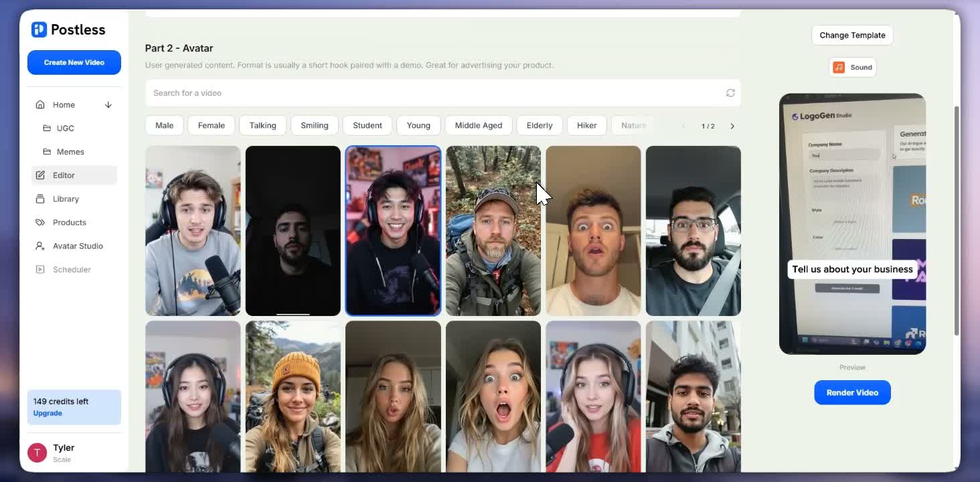Click the Library stack icon
The height and width of the screenshot is (482, 980).
(40, 199)
